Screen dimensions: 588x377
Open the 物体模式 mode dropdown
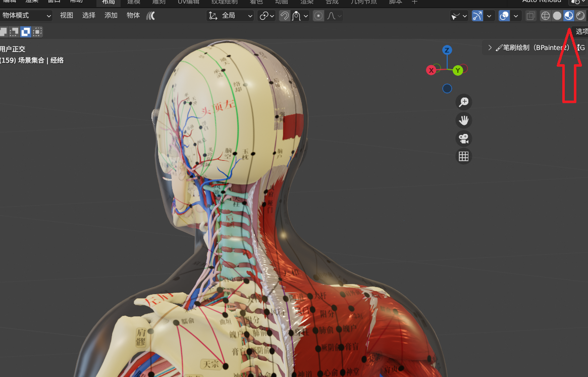pos(26,16)
